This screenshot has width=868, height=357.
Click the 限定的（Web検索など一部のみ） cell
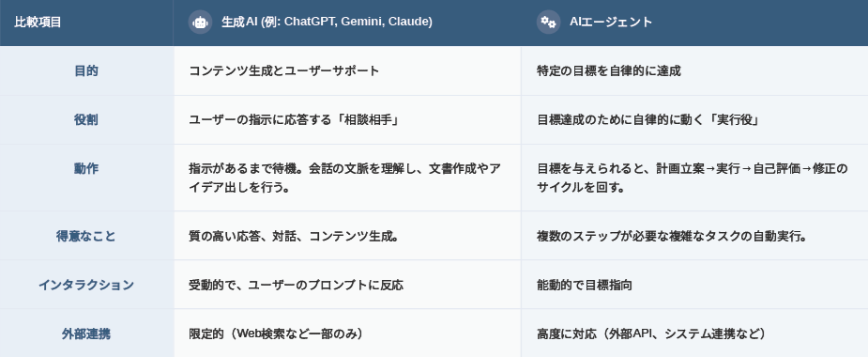[347, 334]
